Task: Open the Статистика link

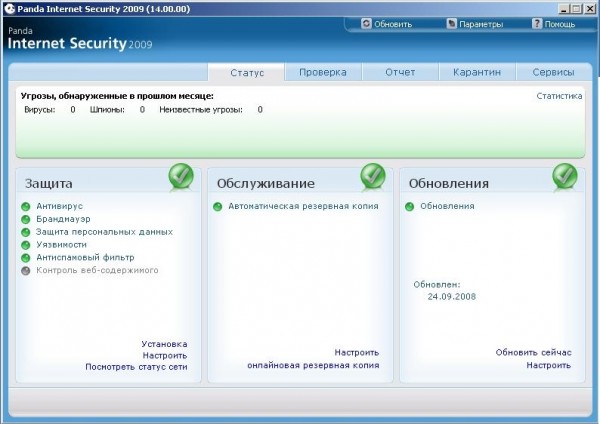Action: 559,96
